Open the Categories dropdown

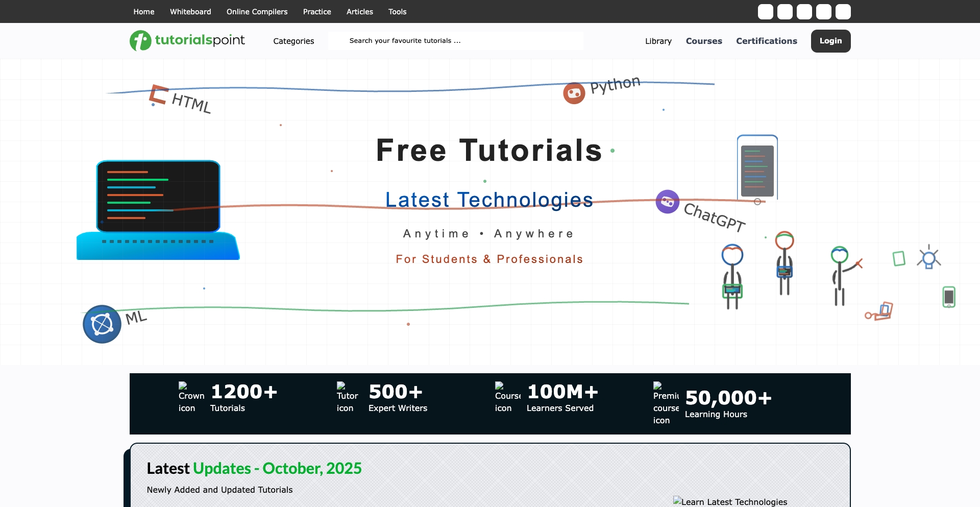tap(294, 41)
